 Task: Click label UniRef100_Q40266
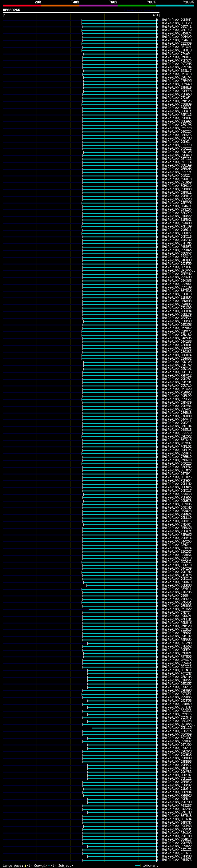176,342
